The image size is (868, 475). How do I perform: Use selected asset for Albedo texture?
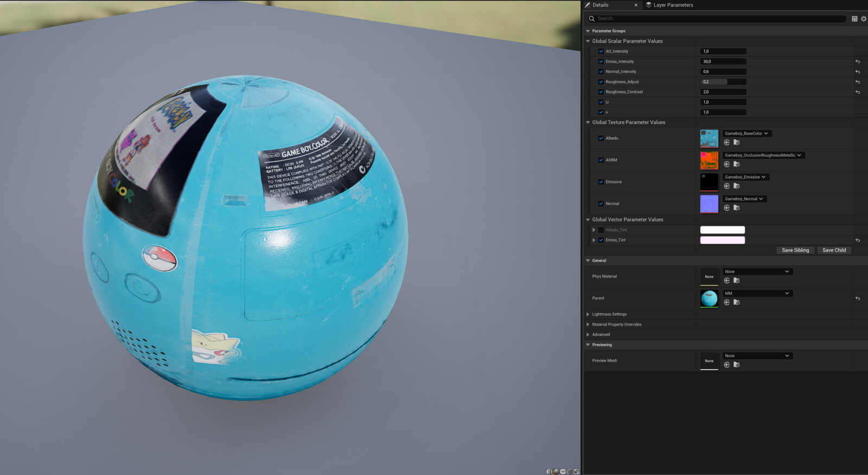[x=727, y=142]
